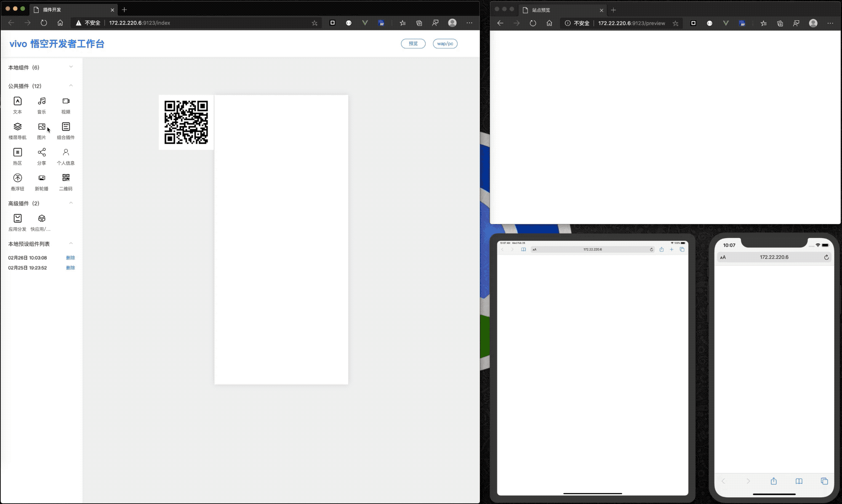842x504 pixels.
Task: Expand the 本地组件 (6) section
Action: tap(71, 67)
